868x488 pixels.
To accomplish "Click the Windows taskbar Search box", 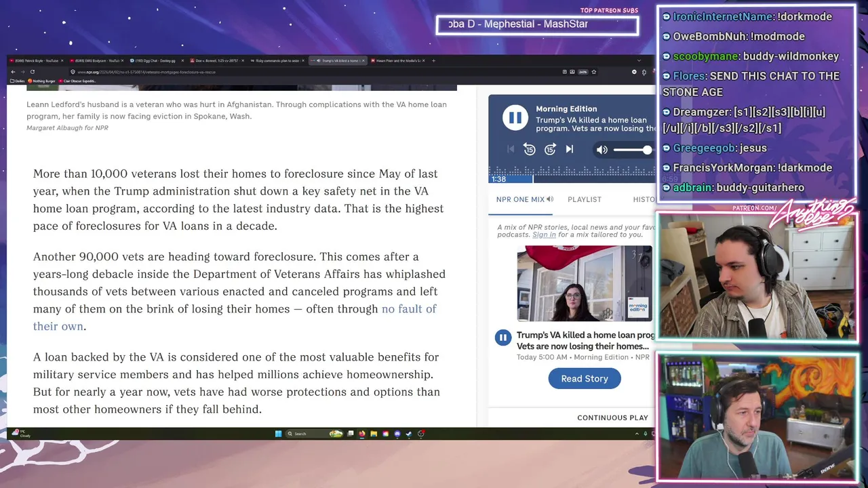I will [315, 434].
